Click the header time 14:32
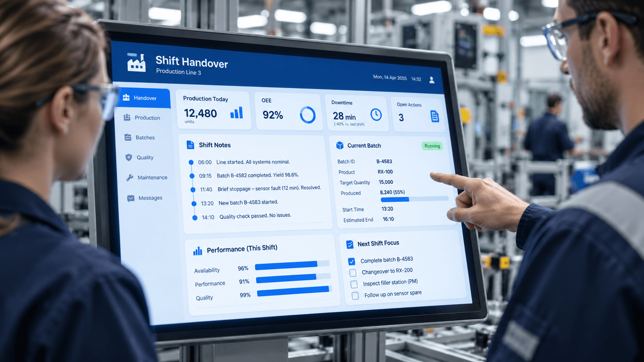The width and height of the screenshot is (644, 362). tap(416, 79)
